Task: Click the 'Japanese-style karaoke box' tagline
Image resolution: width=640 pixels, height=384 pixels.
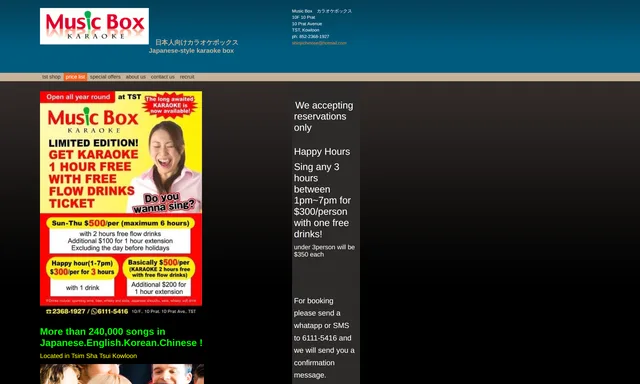Action: (x=191, y=51)
